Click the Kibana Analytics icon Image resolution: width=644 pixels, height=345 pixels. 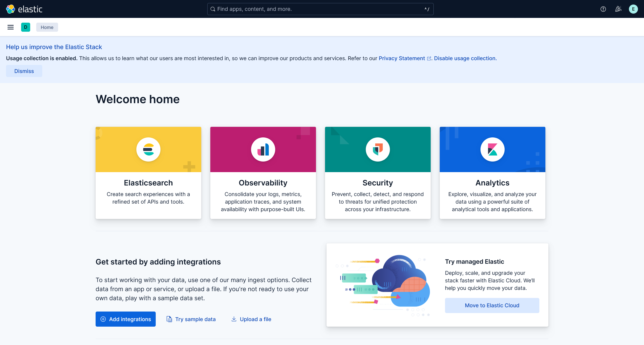(x=493, y=149)
